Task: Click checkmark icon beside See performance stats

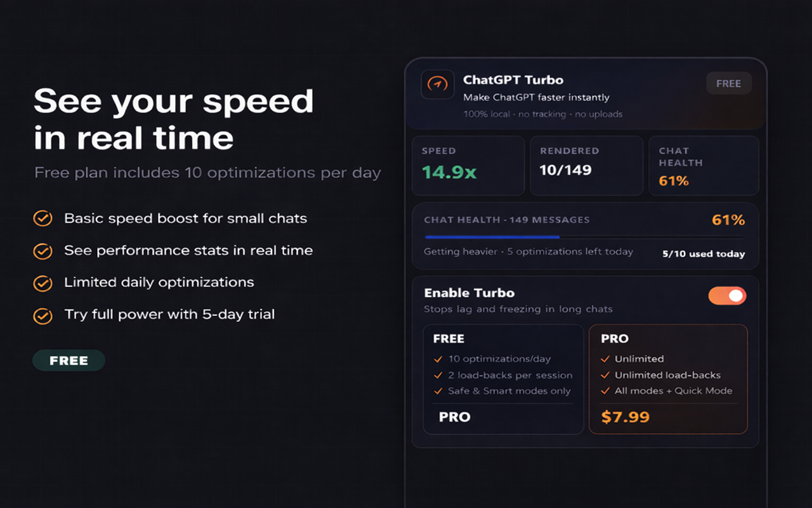Action: (x=43, y=251)
